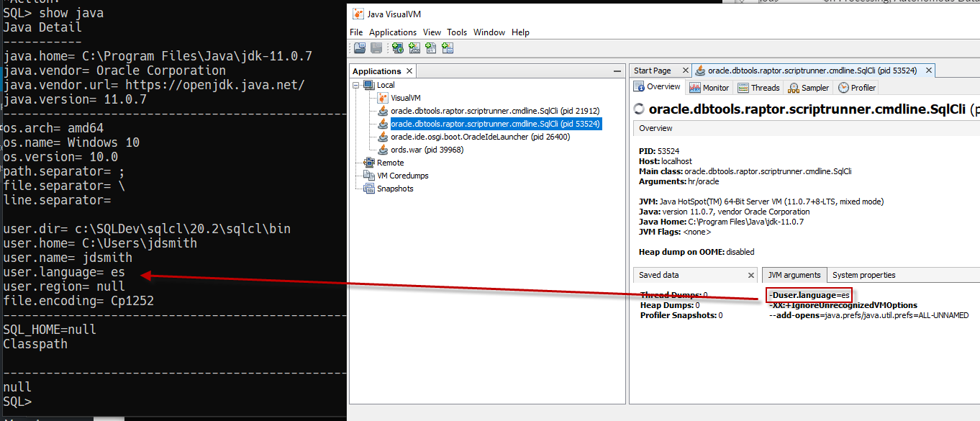This screenshot has width=980, height=421.
Task: Select ords.war (pid 39968) tree item
Action: tap(427, 150)
